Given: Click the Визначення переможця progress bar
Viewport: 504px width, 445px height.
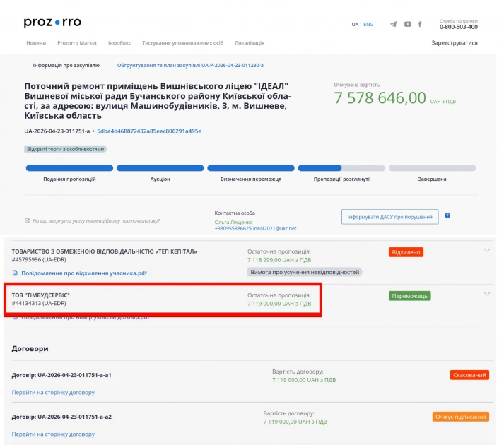Looking at the screenshot, I should tap(251, 167).
